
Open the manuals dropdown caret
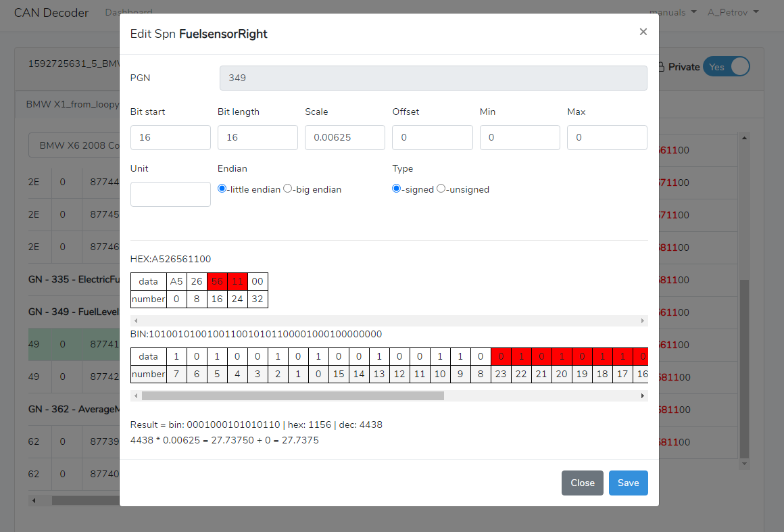pos(692,11)
